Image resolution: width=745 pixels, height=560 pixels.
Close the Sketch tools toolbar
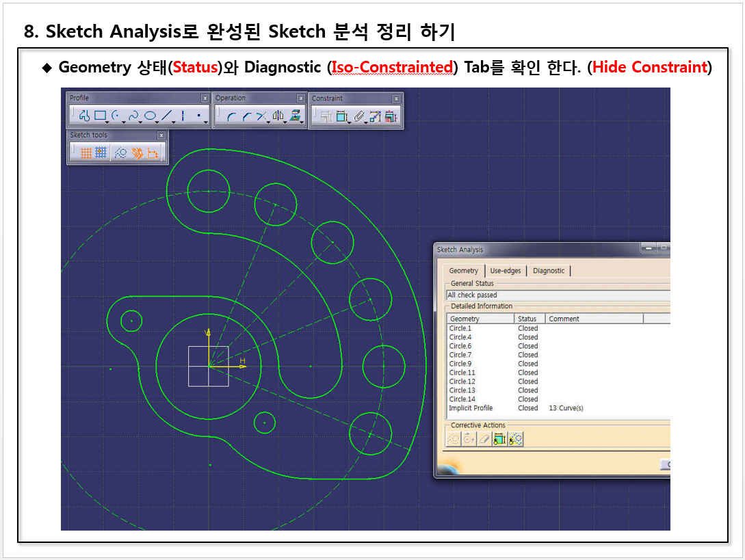pos(161,135)
